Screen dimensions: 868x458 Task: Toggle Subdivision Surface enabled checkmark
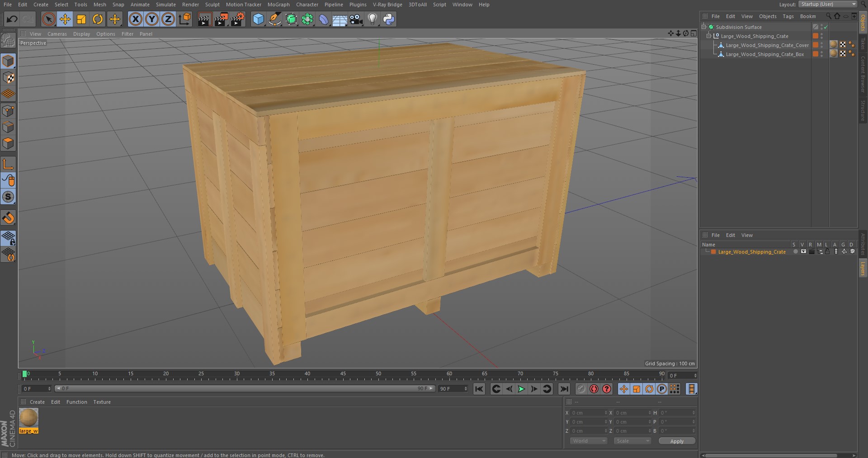coord(826,27)
